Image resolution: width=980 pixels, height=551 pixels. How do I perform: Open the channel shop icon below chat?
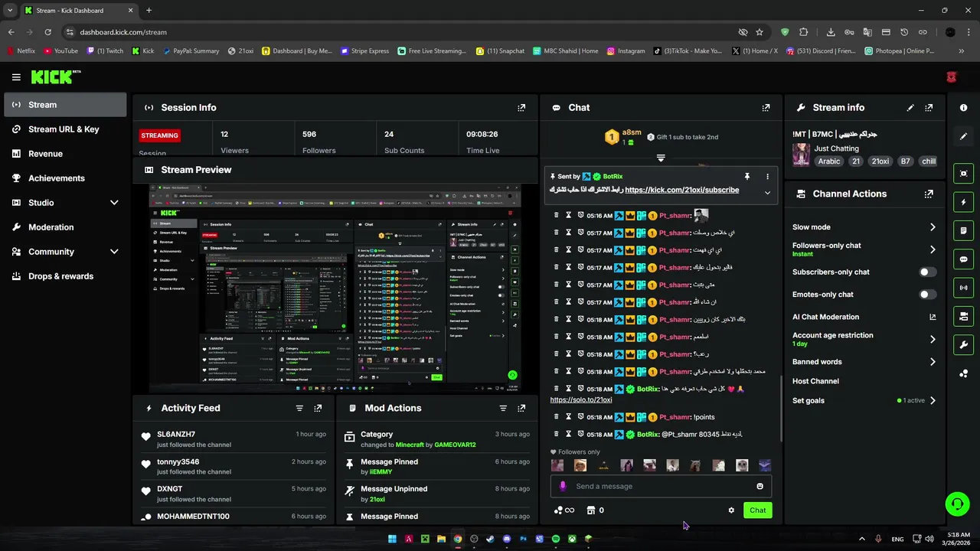591,510
